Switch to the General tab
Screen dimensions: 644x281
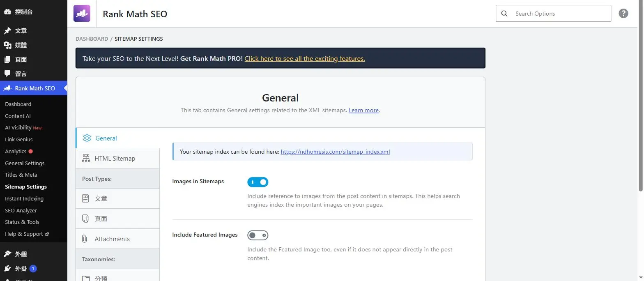click(x=118, y=138)
